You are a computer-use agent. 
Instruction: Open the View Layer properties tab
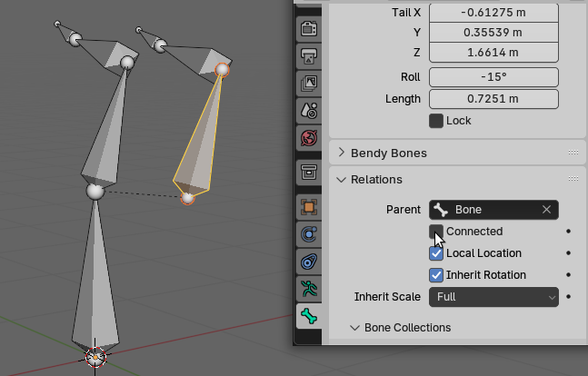coord(309,84)
